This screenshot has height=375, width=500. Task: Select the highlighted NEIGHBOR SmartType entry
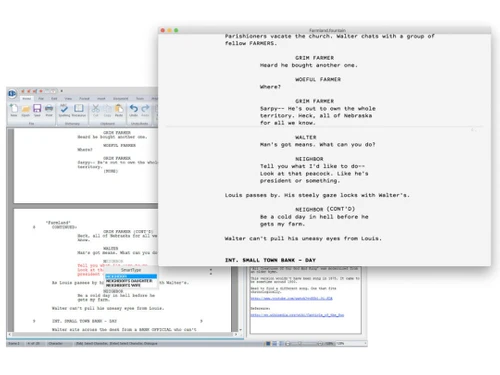pyautogui.click(x=131, y=277)
